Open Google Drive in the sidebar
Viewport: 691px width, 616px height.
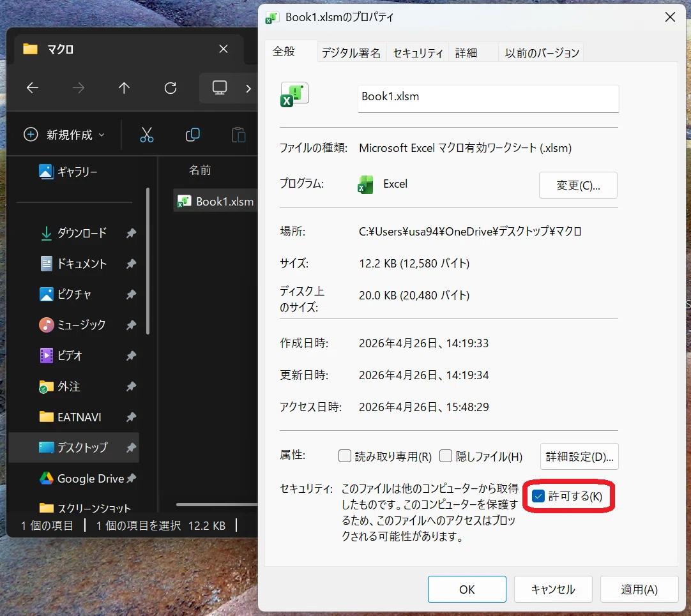tap(82, 479)
